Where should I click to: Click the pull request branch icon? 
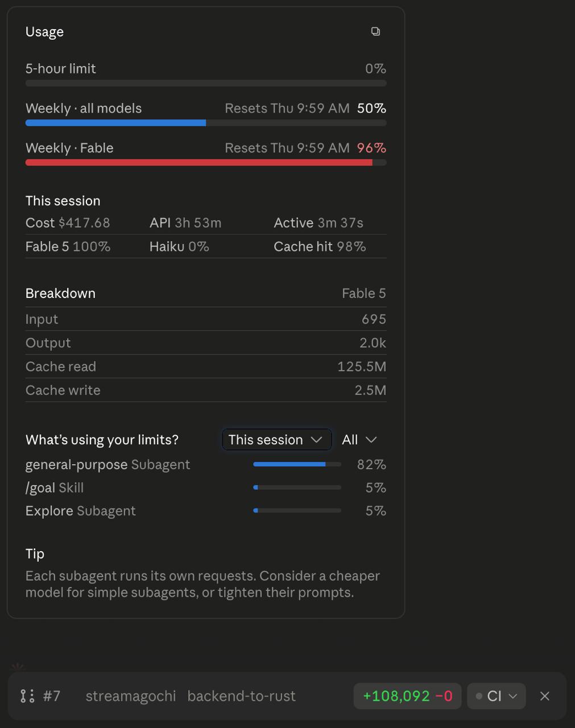tap(27, 696)
